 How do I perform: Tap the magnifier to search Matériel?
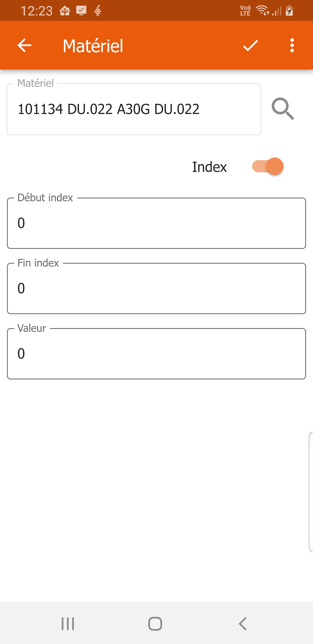tap(283, 109)
